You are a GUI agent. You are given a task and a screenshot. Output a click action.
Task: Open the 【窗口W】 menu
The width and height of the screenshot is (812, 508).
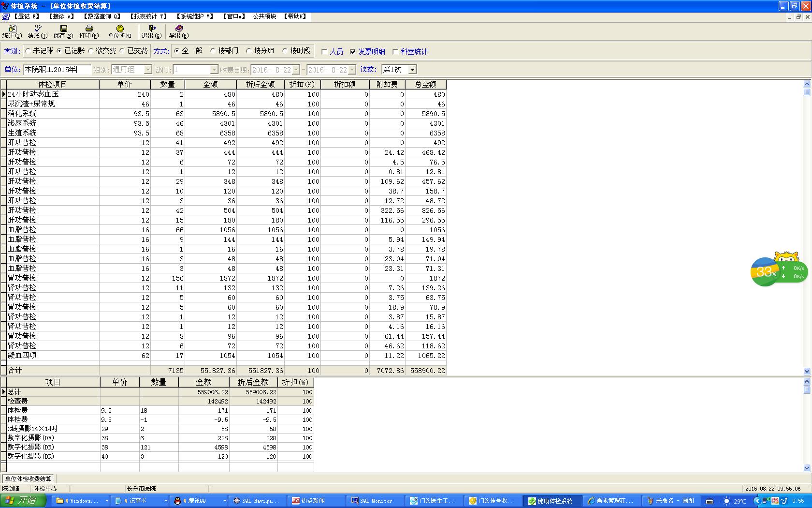point(234,16)
